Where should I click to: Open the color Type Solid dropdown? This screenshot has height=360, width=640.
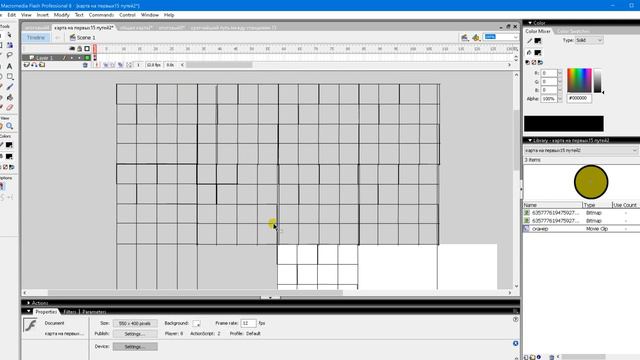click(589, 40)
